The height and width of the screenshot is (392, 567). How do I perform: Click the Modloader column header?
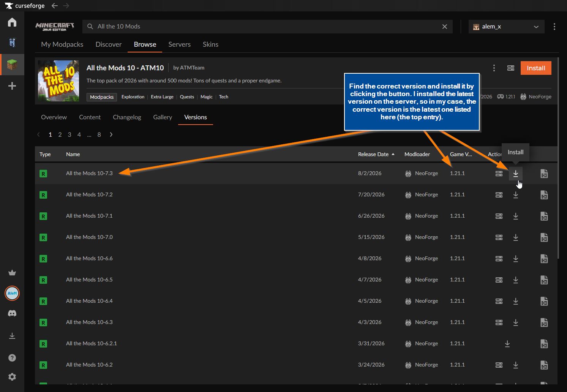click(417, 154)
